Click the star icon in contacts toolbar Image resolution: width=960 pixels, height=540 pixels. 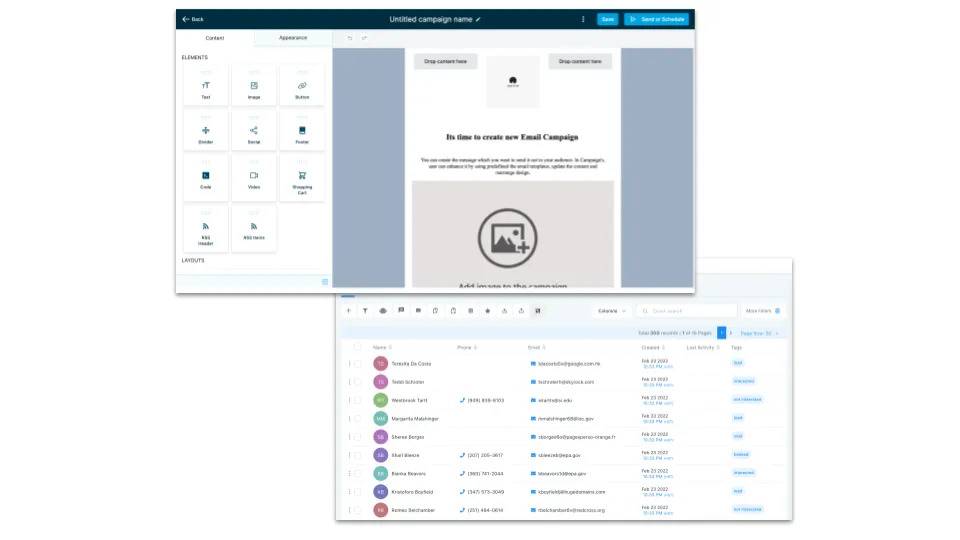click(487, 311)
